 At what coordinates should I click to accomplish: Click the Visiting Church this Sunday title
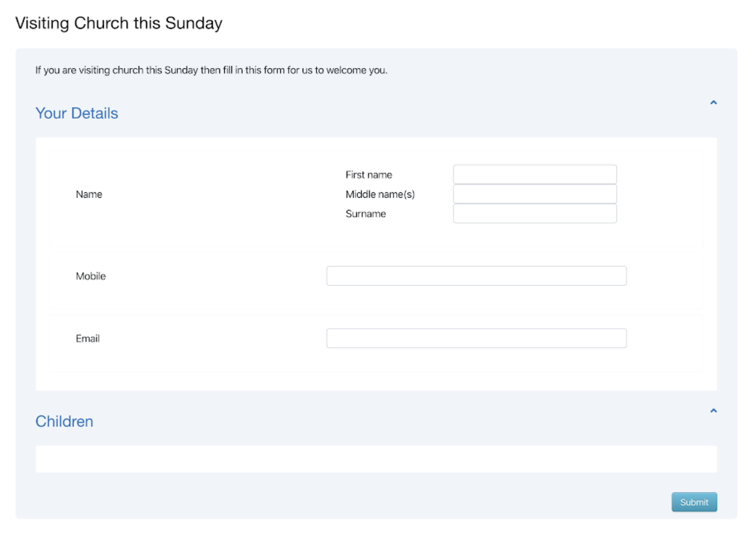click(119, 24)
